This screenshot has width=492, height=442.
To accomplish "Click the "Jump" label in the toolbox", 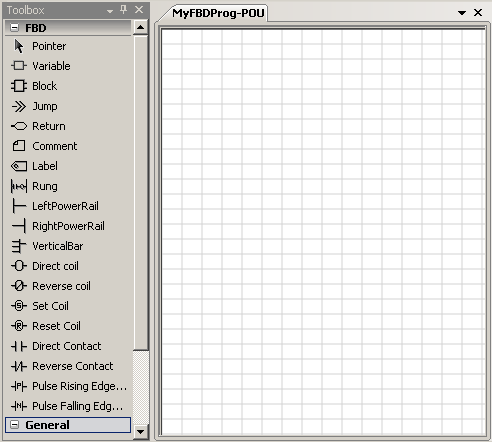I will [x=45, y=106].
